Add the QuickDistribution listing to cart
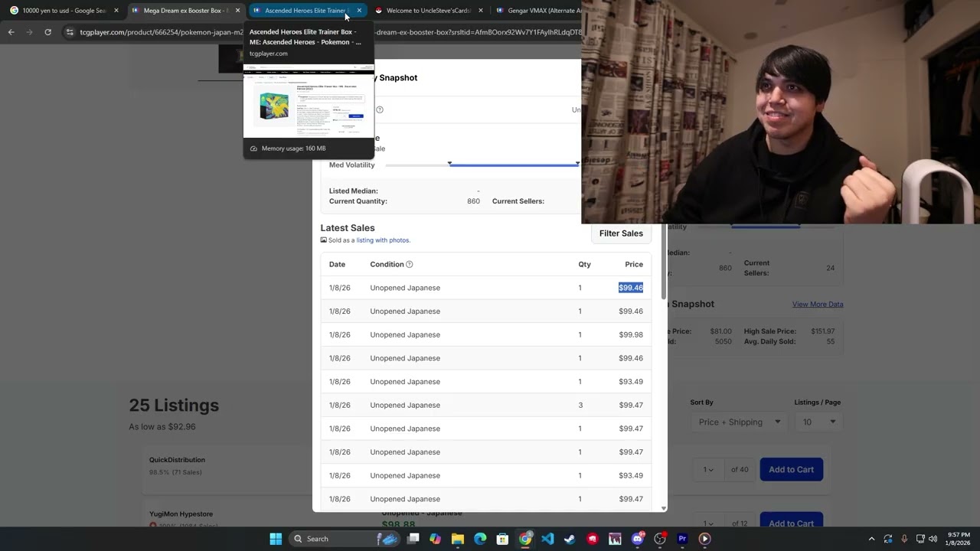Screen dimensions: 980x551 791,469
